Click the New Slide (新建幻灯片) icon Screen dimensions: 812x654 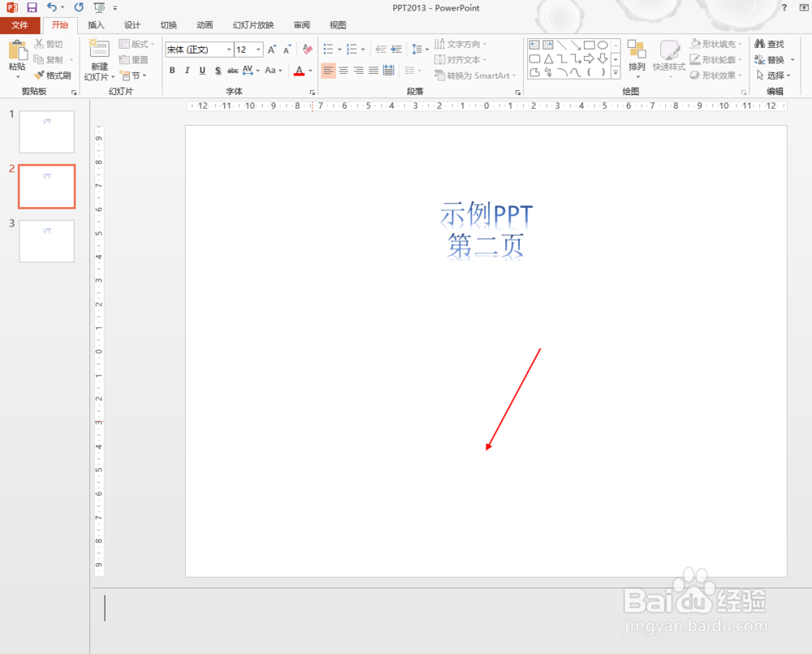(99, 49)
